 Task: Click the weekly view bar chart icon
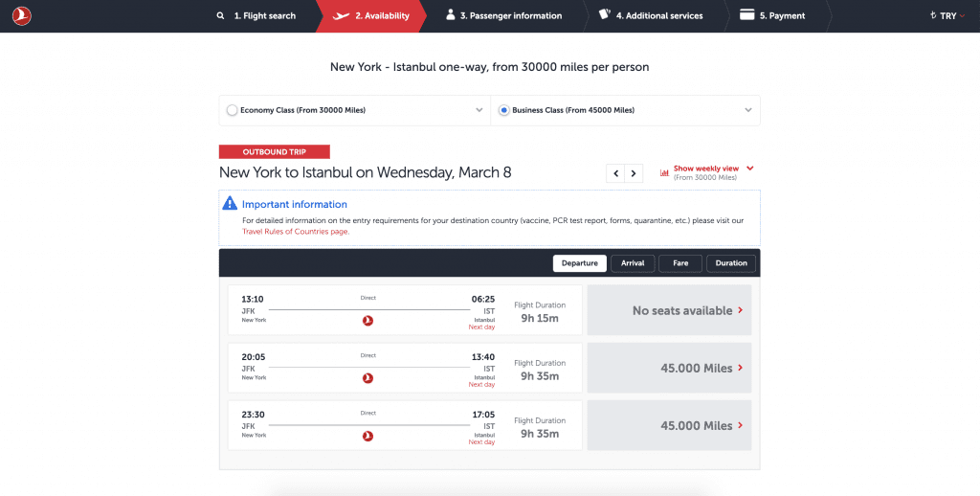(664, 172)
